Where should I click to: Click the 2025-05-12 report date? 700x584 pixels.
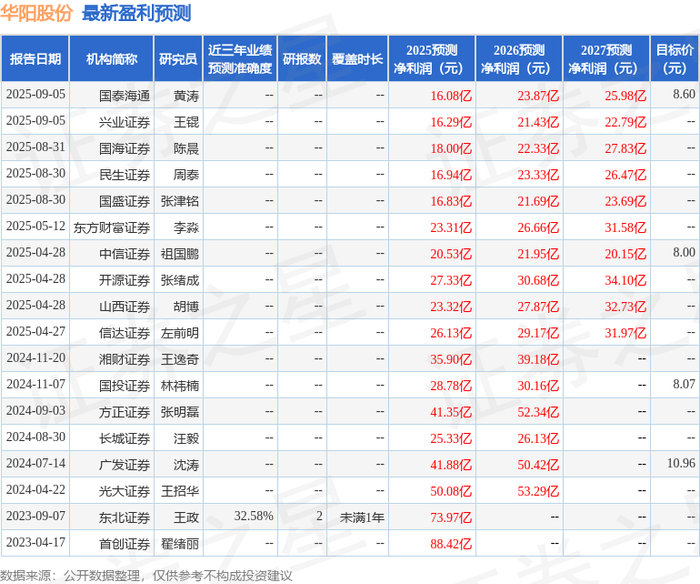click(x=36, y=226)
